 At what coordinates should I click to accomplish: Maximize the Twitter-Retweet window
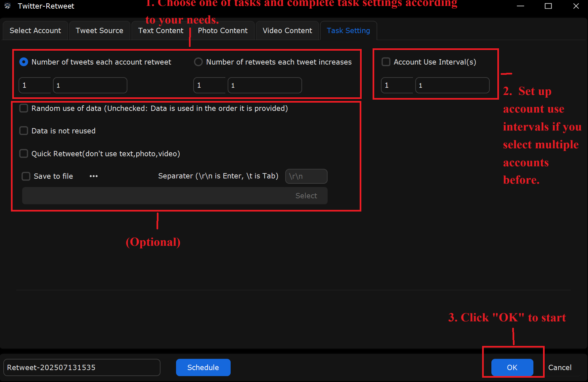pyautogui.click(x=548, y=6)
